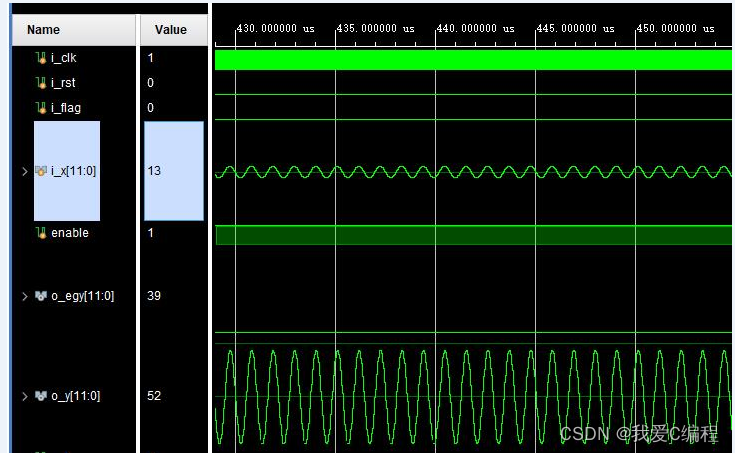The image size is (735, 453).
Task: Expand the i_x[11:0] bus signal
Action: 25,171
